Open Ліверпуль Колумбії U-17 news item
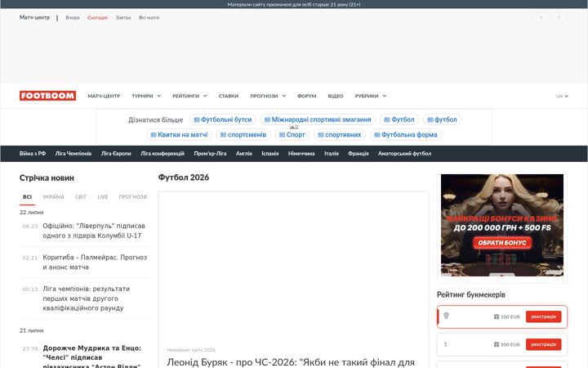588x368 pixels. (94, 231)
